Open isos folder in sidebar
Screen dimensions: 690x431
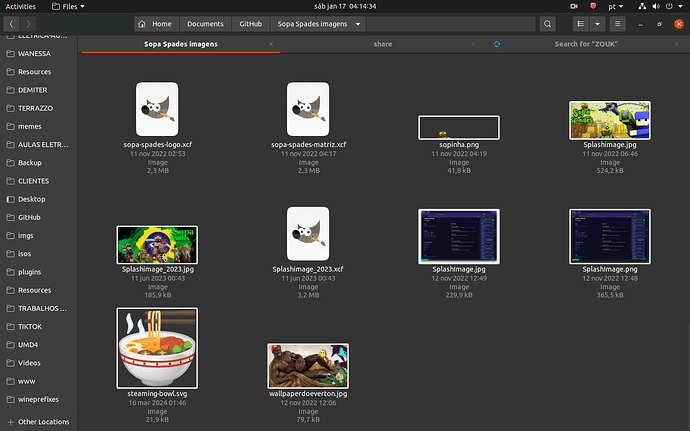click(39, 254)
